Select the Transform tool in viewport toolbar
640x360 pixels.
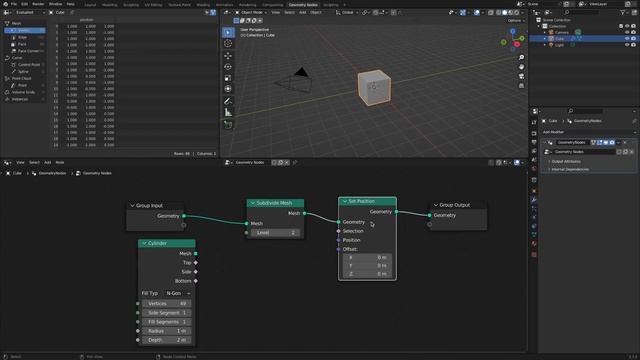point(228,89)
